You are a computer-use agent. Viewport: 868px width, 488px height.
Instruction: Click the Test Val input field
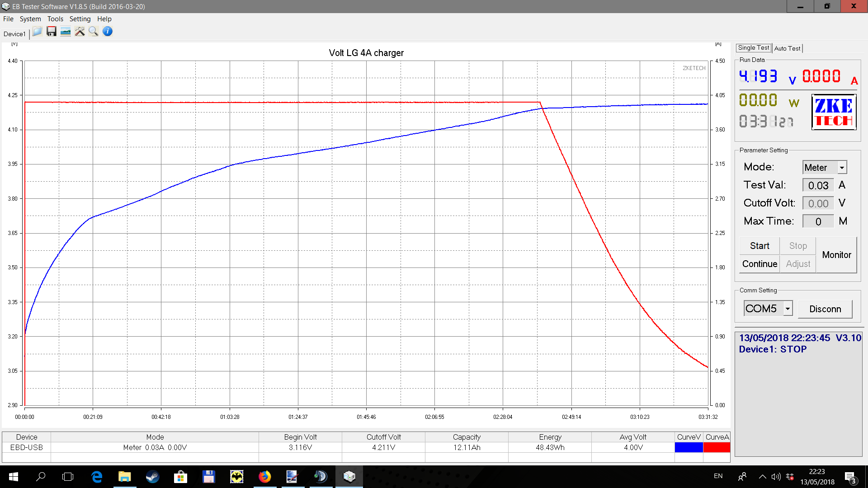[x=818, y=185]
